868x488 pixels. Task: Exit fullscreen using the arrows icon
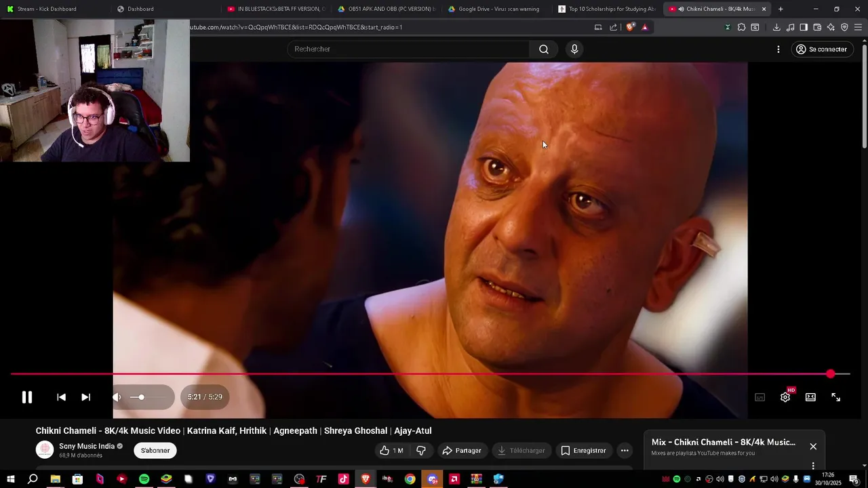[836, 397]
